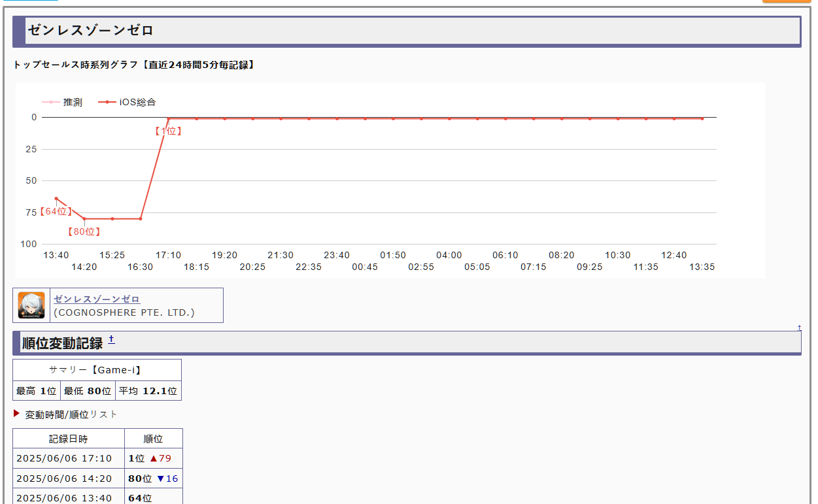Select the chart data point at 13:35
Viewport: 818px width, 504px height.
click(x=702, y=118)
